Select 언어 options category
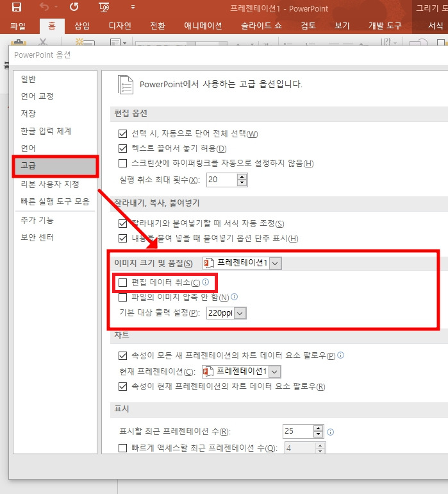 coord(55,148)
